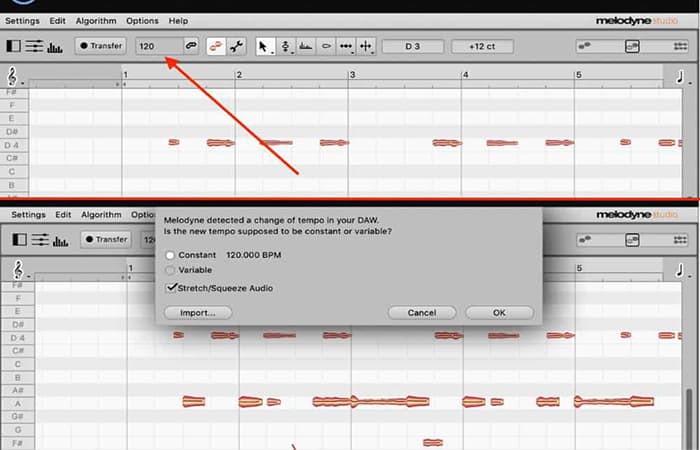
Task: Open the Edit menu in lower window
Action: (63, 215)
